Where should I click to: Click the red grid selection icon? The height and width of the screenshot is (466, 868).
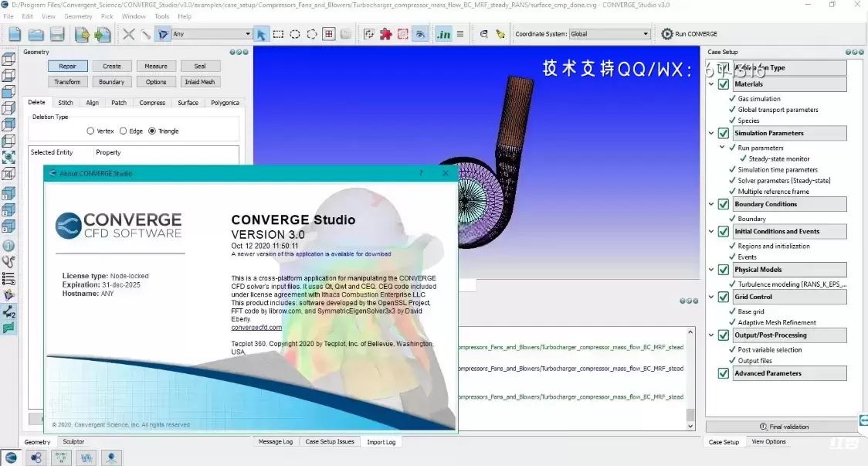[x=329, y=34]
